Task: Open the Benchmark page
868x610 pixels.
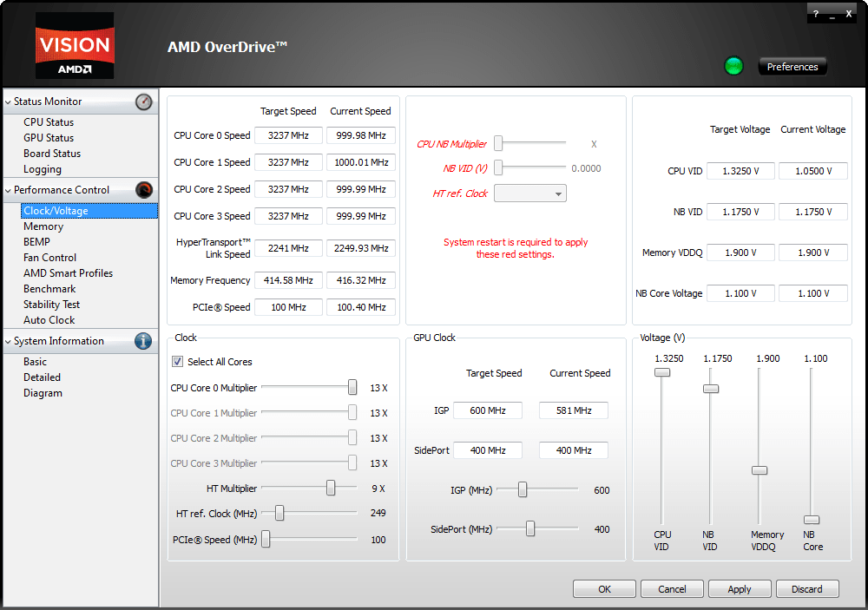Action: click(x=49, y=289)
